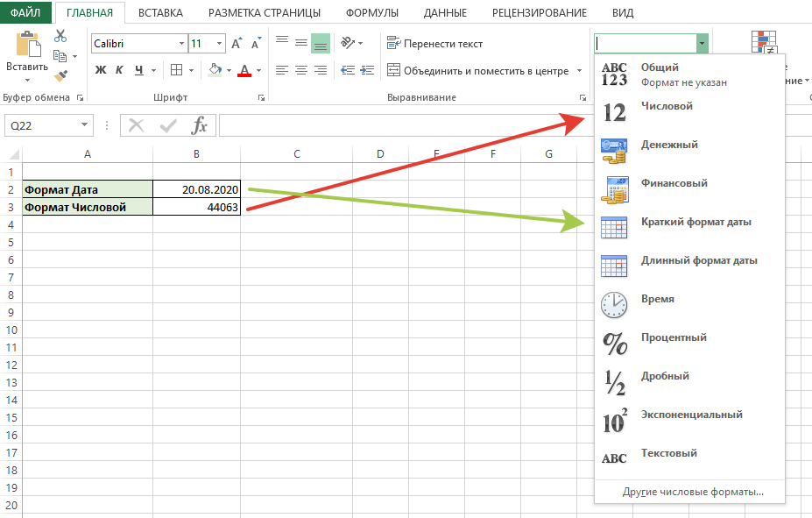
Task: Click the Borders grid icon
Action: pyautogui.click(x=177, y=70)
